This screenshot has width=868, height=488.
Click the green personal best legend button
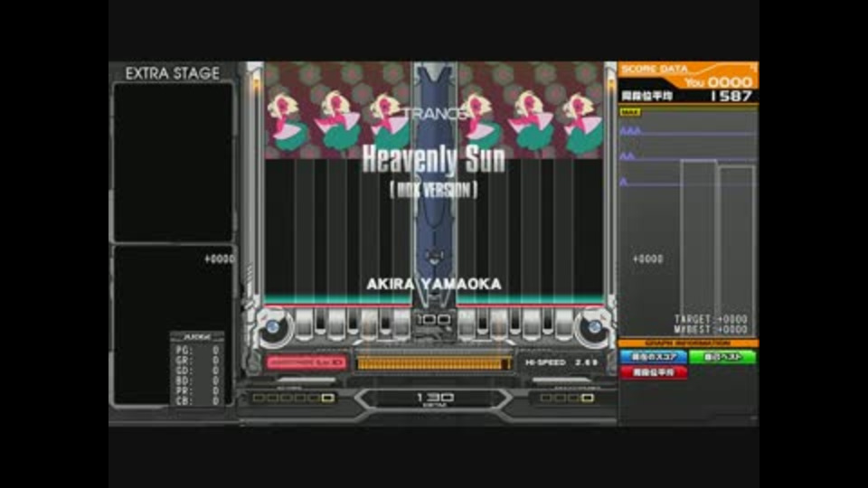click(722, 357)
